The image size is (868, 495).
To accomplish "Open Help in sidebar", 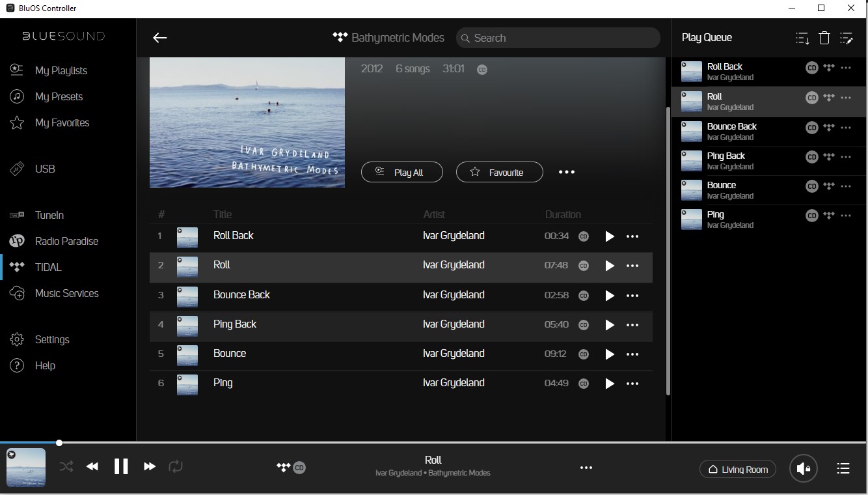I will (32, 365).
